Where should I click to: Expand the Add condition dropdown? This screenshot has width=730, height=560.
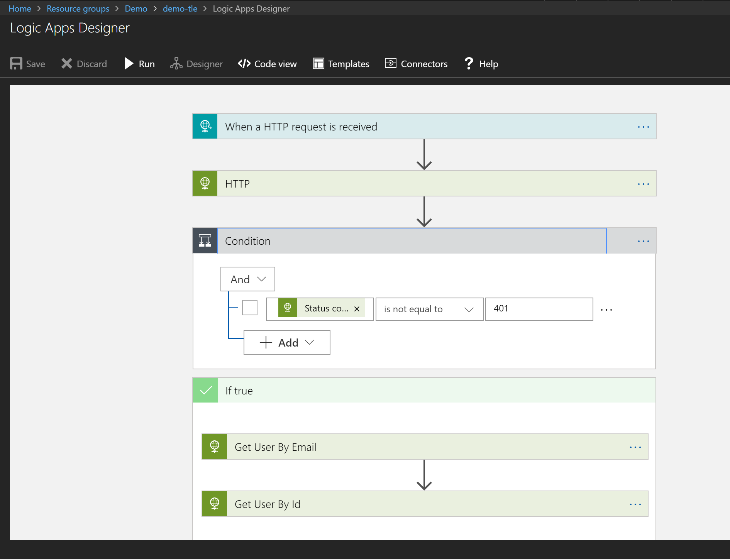[x=287, y=342]
